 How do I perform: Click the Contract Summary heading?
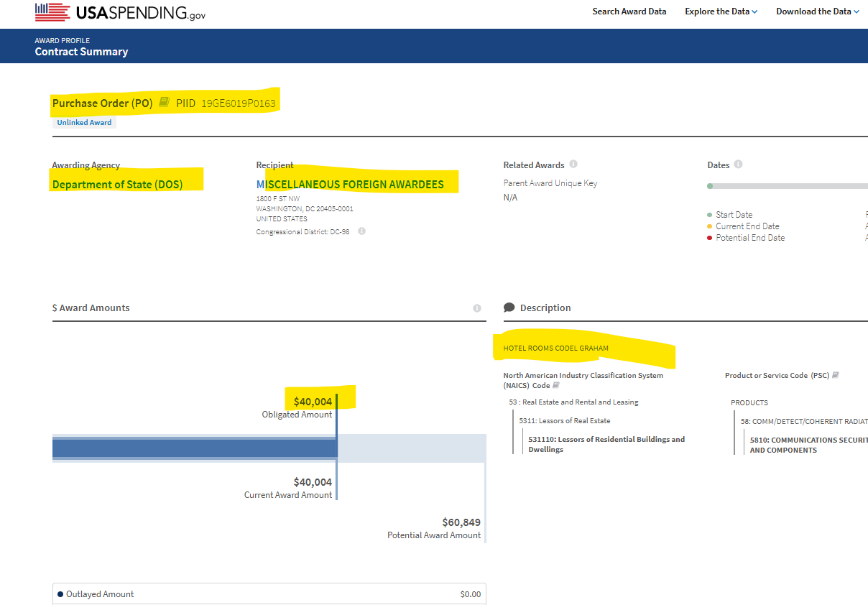coord(81,52)
